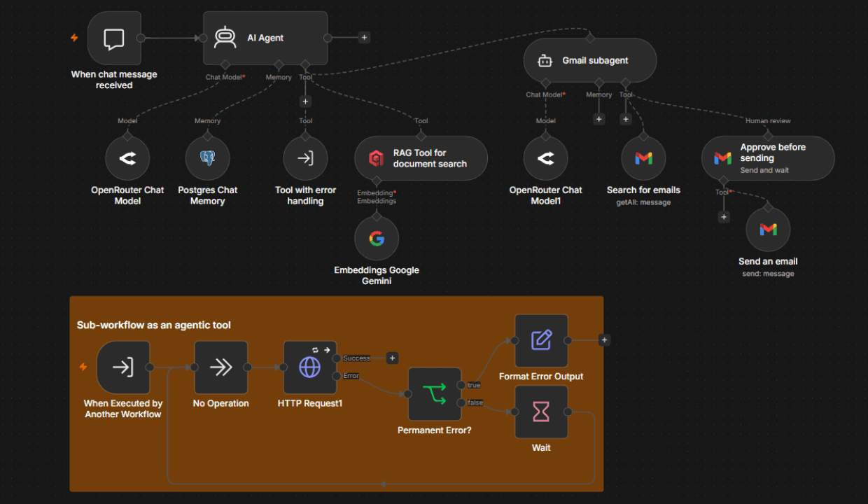The width and height of the screenshot is (868, 504).
Task: Click the 'Postgres Chat Memory' label text
Action: coord(207,195)
